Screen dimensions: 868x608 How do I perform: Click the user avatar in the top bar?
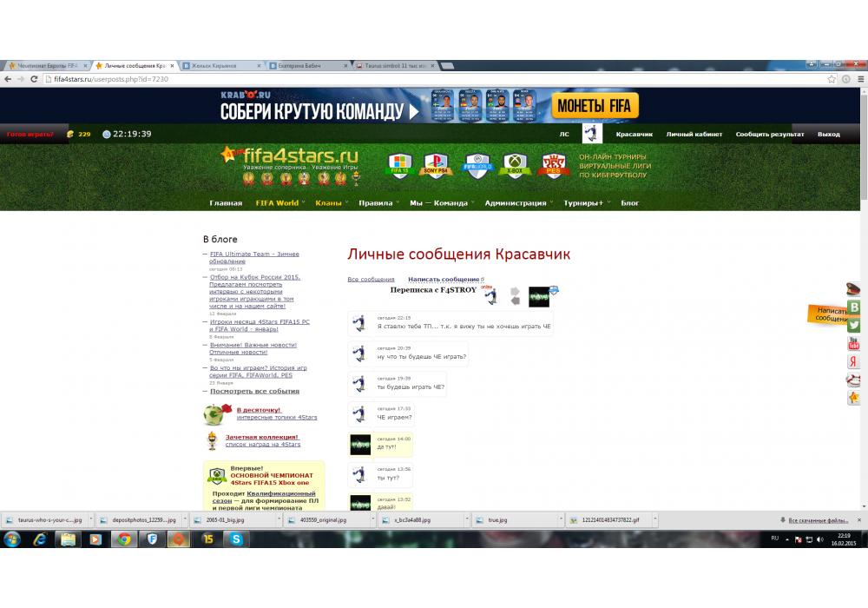coord(592,134)
